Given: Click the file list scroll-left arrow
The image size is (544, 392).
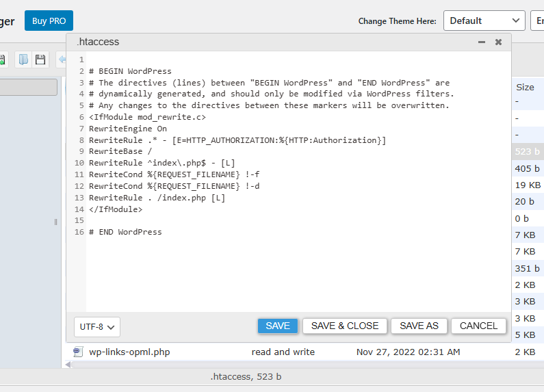Looking at the screenshot, I should click(x=68, y=364).
